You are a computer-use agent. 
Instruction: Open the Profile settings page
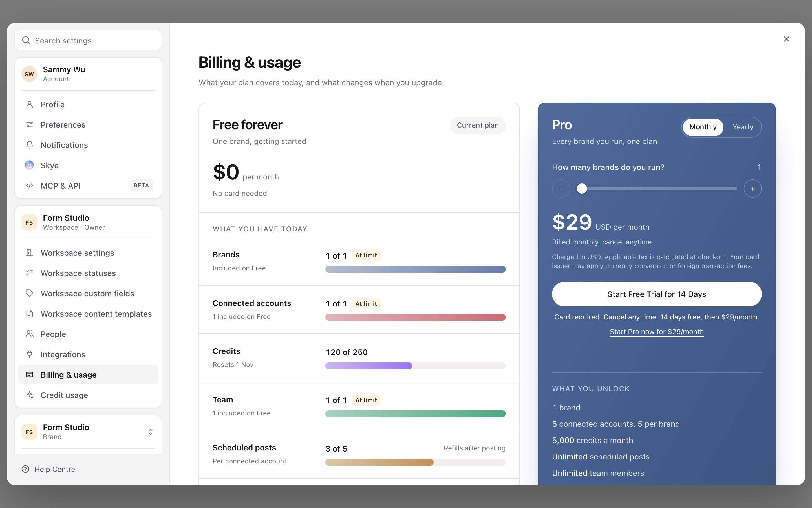(x=88, y=104)
